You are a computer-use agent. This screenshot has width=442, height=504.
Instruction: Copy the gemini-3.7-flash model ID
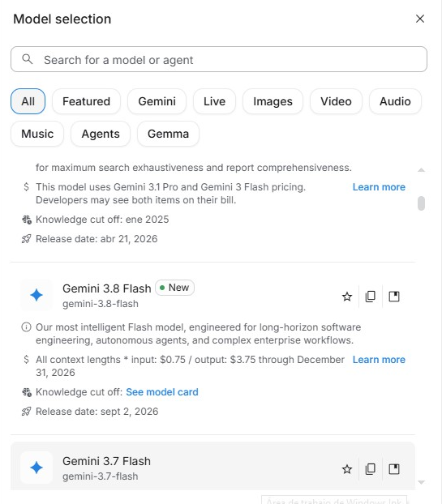point(371,469)
